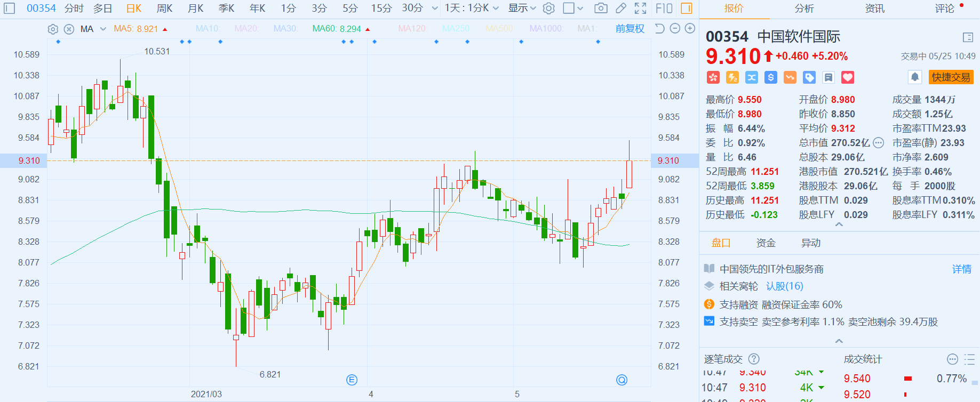Set a price alert with bell icon
Screen dimensions: 980x402
point(915,77)
